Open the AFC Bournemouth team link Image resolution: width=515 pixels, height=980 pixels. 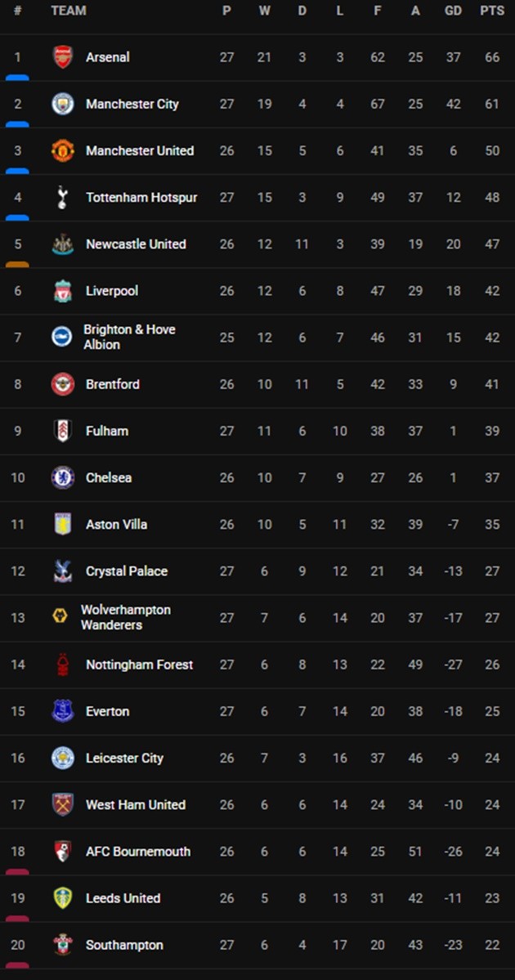click(x=137, y=851)
